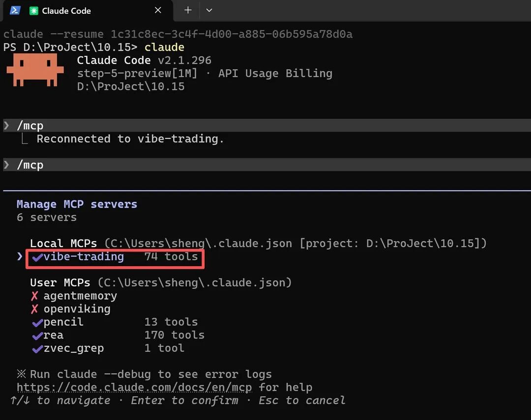The image size is (531, 420).
Task: Click the 'Enter to confirm' hint
Action: point(184,401)
